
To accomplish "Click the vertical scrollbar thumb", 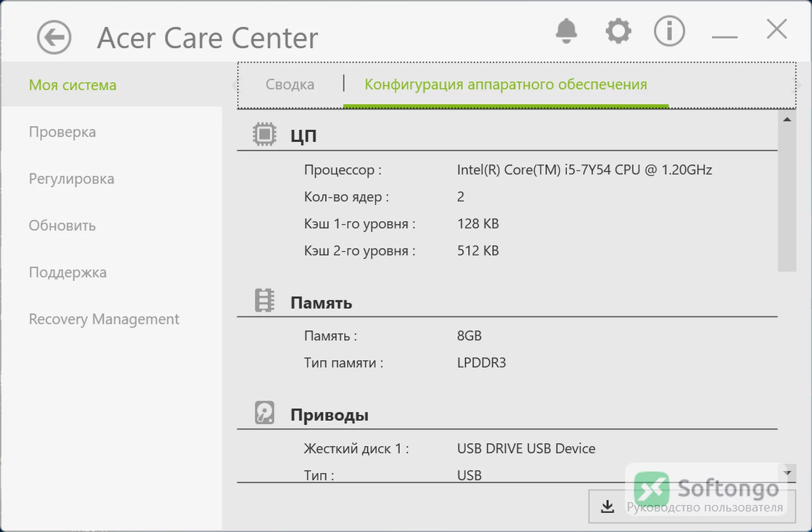I will pyautogui.click(x=787, y=199).
